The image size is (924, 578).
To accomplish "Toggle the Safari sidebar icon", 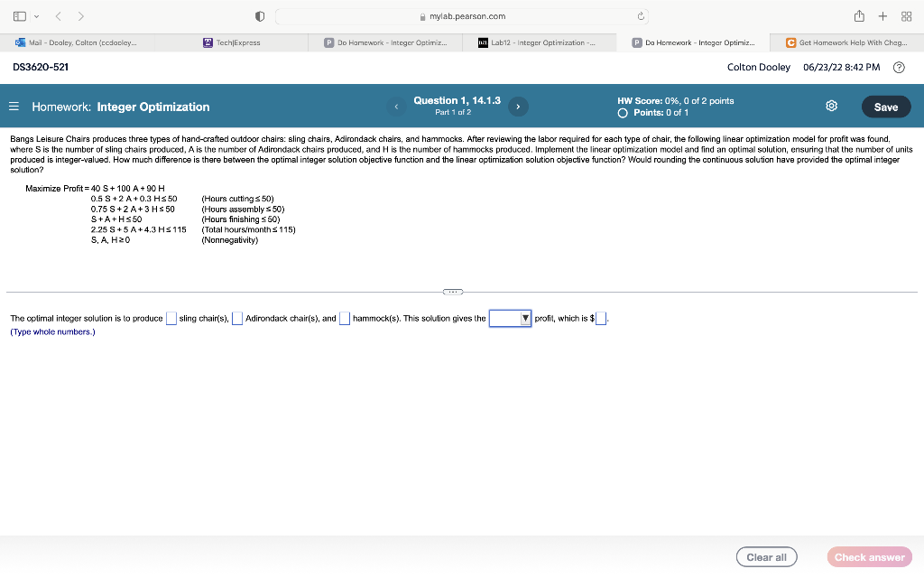I will coord(20,16).
